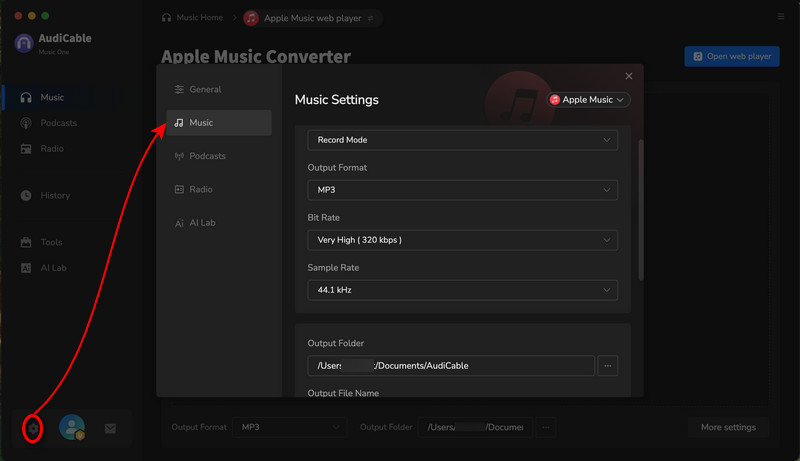The height and width of the screenshot is (461, 800).
Task: Switch to Music settings tab
Action: [219, 122]
